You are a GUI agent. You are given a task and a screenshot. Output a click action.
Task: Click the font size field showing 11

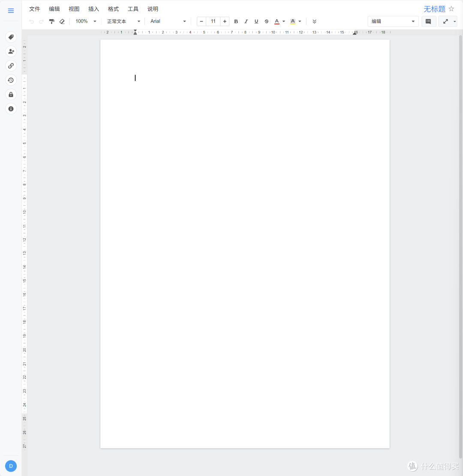tap(213, 21)
